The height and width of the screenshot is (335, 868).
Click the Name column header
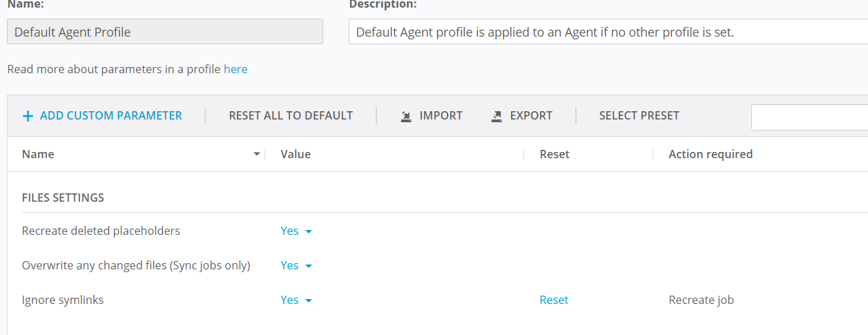coord(38,154)
